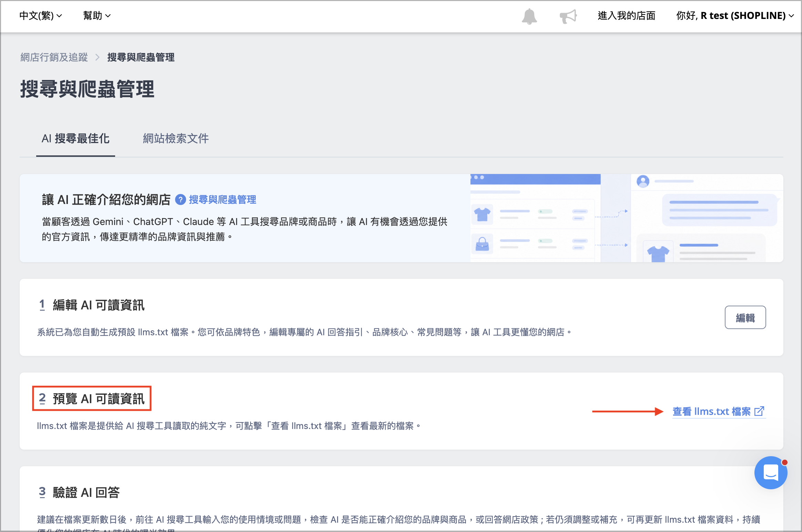The width and height of the screenshot is (802, 532).
Task: Click external link icon beside 查看 llms.txt 檔案
Action: point(759,411)
